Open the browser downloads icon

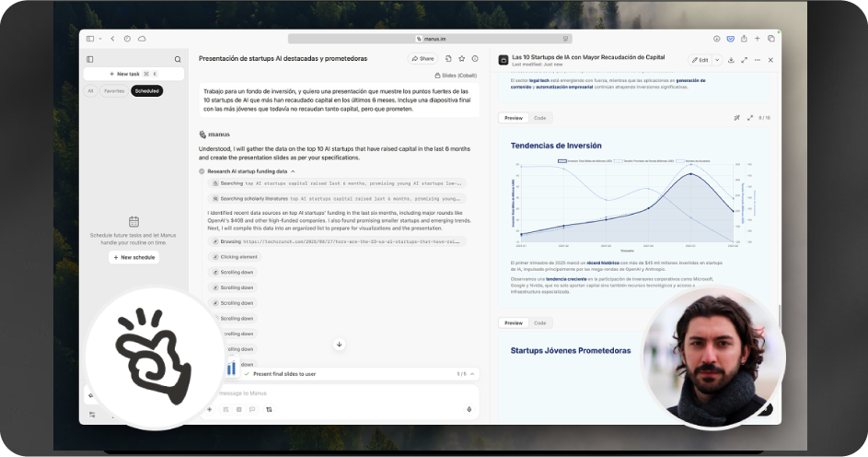point(716,39)
